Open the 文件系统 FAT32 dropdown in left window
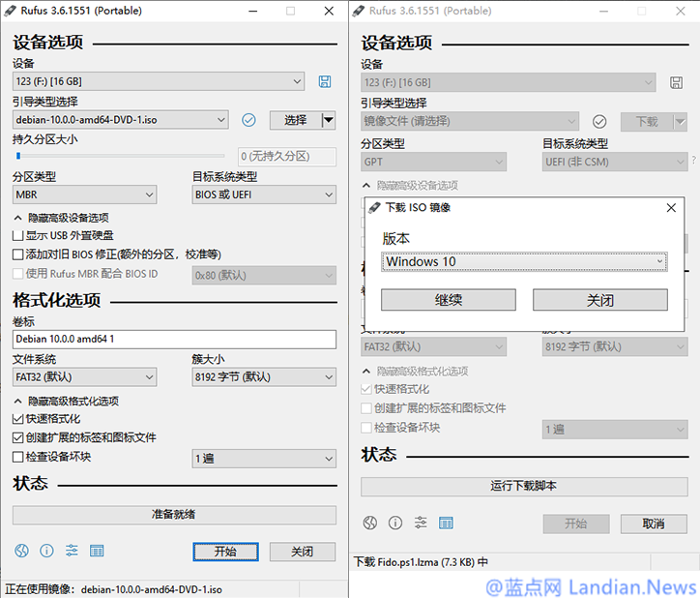Viewport: 700px width, 598px height. (84, 376)
